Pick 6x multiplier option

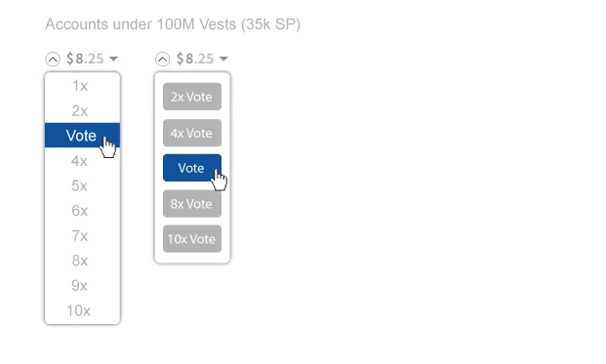pyautogui.click(x=82, y=211)
